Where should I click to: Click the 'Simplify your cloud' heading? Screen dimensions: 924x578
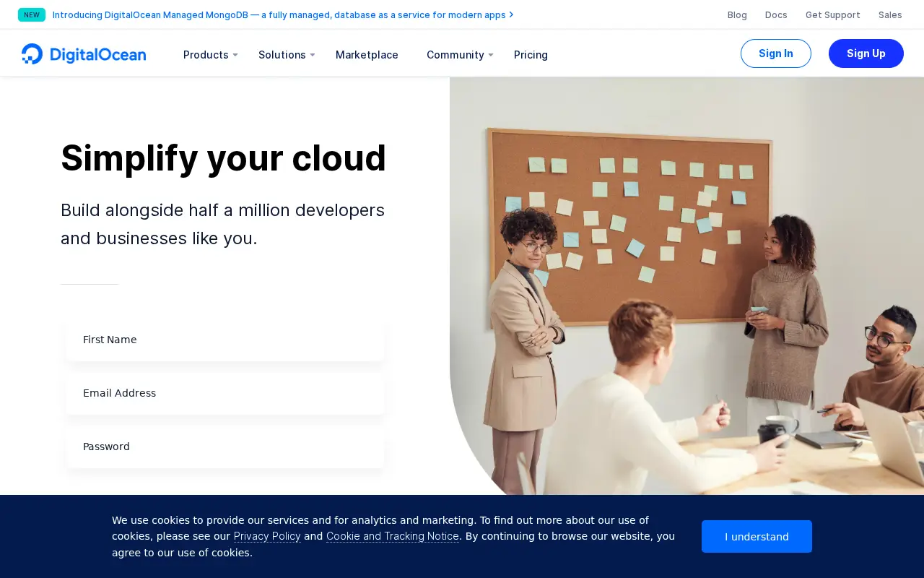[224, 158]
